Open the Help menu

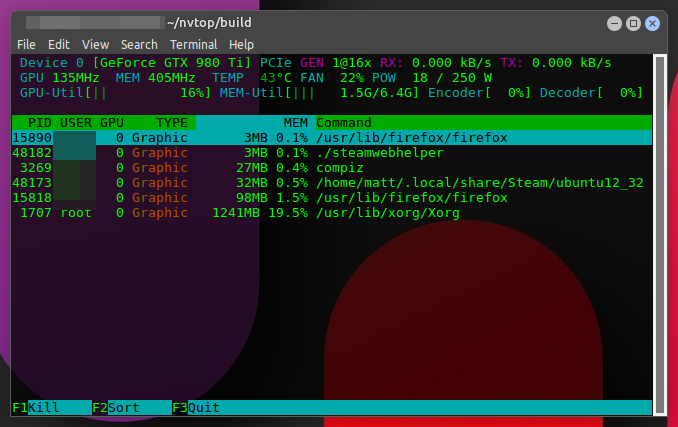[x=241, y=44]
